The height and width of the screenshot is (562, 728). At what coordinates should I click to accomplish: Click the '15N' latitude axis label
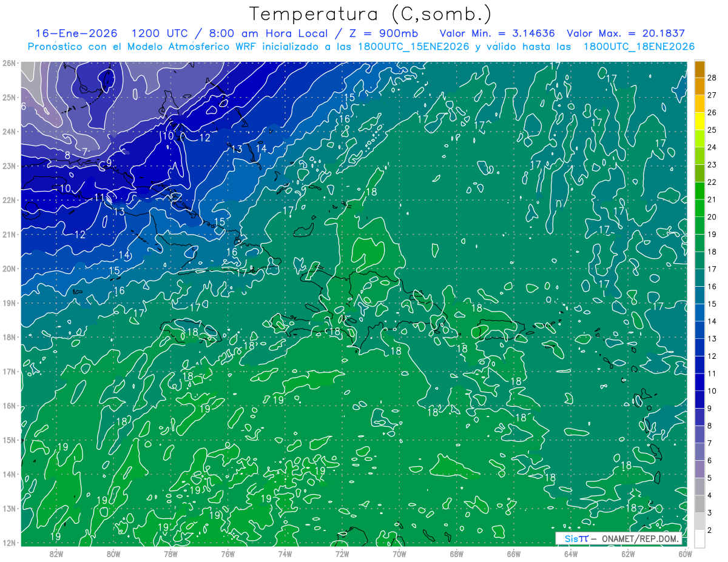pyautogui.click(x=8, y=440)
